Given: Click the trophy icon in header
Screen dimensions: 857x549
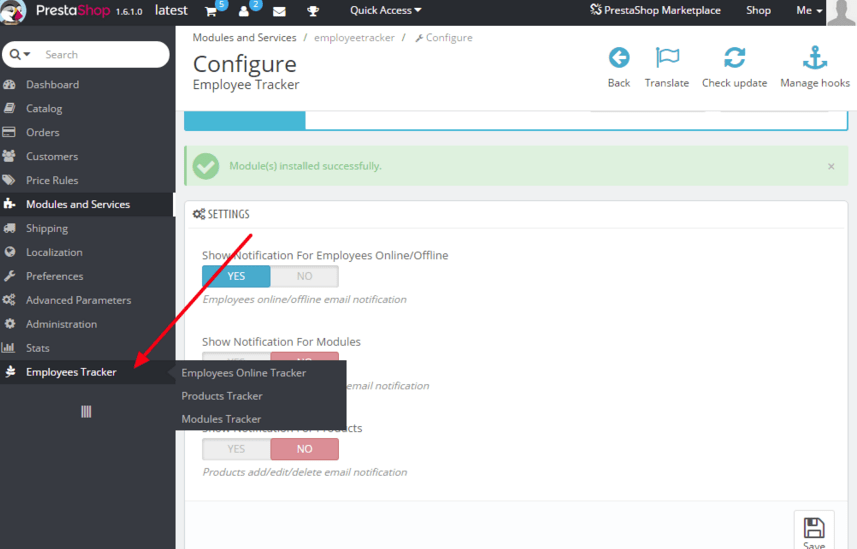Looking at the screenshot, I should click(x=313, y=11).
